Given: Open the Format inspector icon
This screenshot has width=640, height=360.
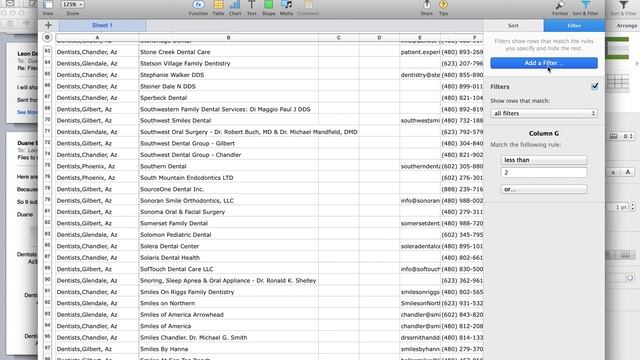Looking at the screenshot, I should [x=560, y=5].
